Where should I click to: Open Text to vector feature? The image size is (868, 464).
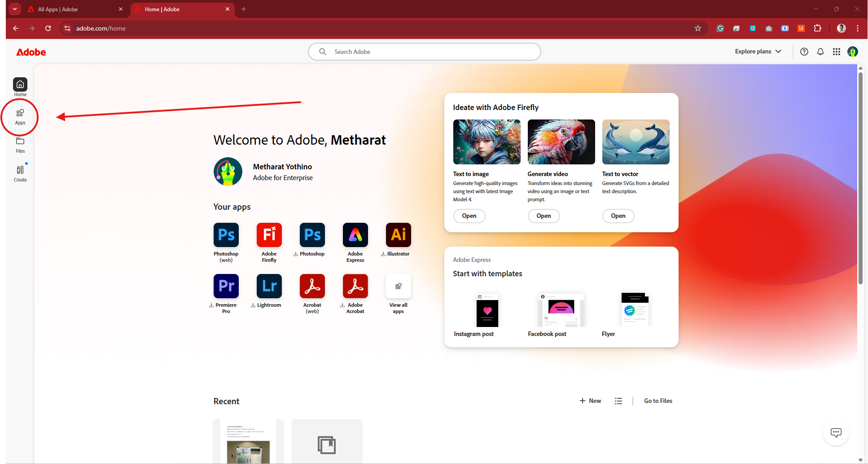pos(618,216)
